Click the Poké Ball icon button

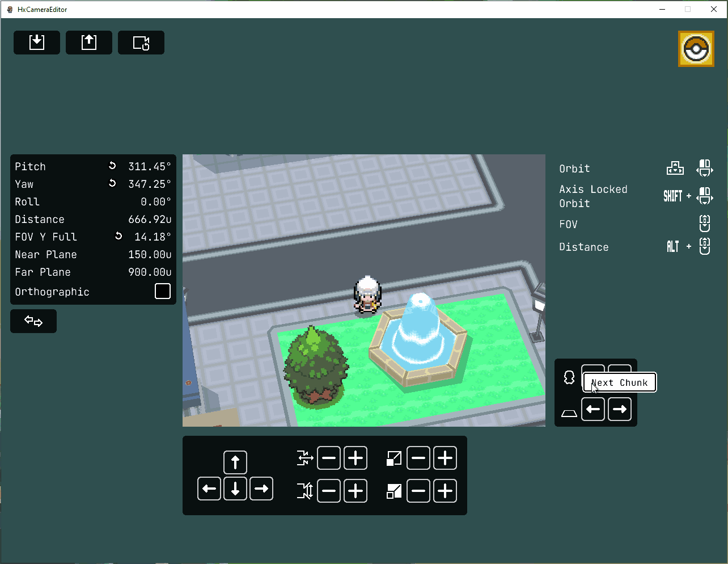[x=696, y=49]
